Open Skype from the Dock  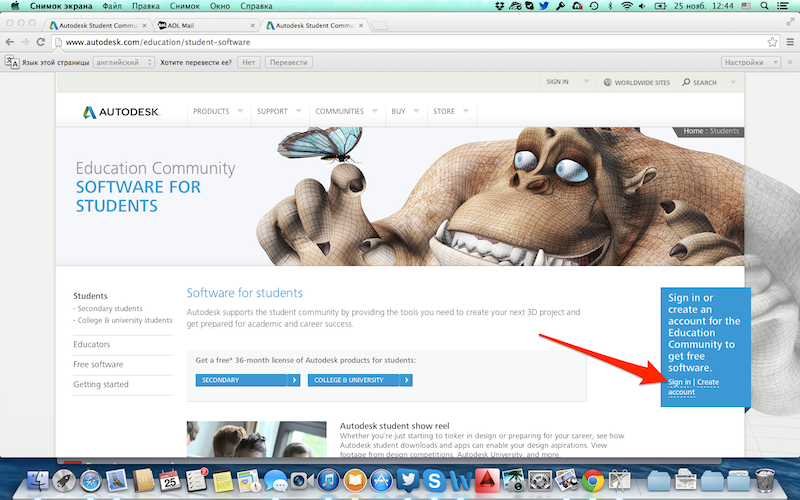click(432, 480)
